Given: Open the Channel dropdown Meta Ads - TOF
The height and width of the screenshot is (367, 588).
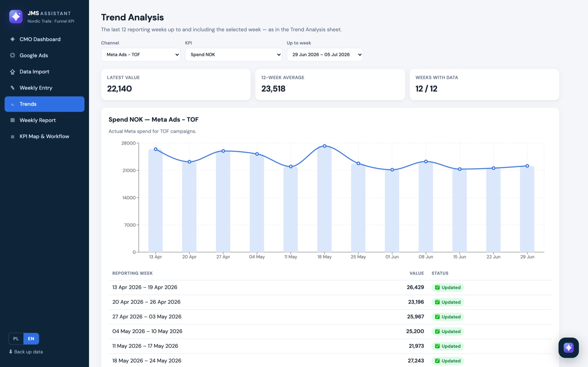Looking at the screenshot, I should click(x=141, y=55).
